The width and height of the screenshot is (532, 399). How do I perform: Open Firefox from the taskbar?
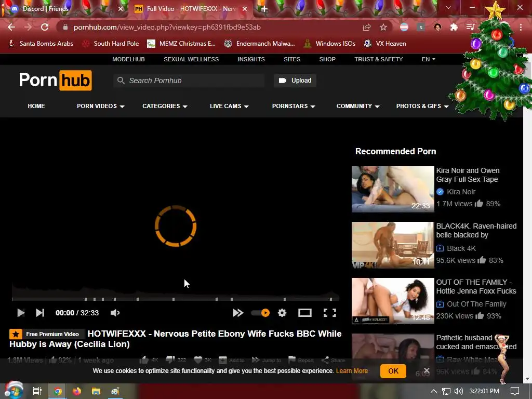click(x=77, y=391)
